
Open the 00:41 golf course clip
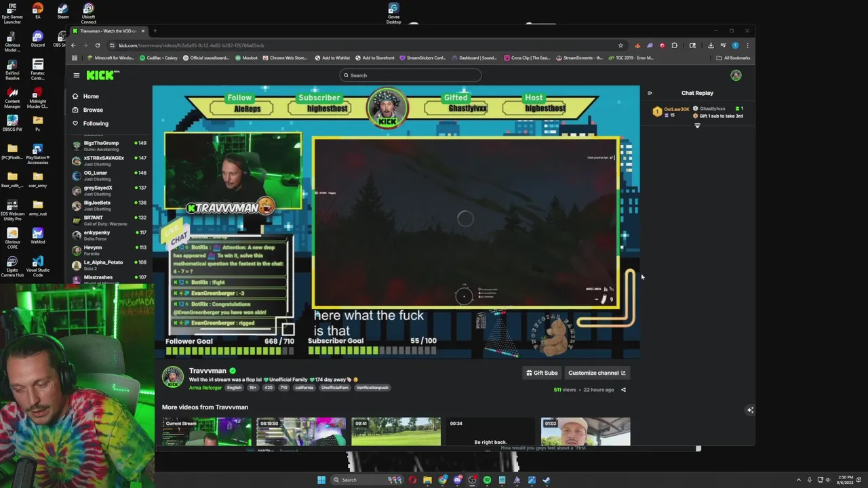coord(396,432)
